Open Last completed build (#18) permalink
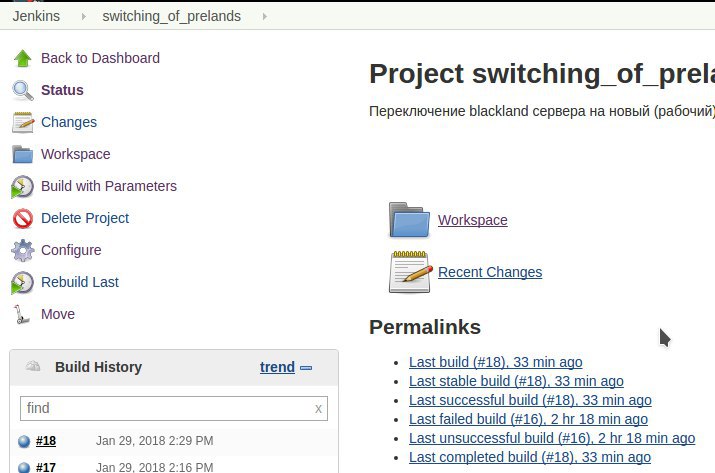715x473 pixels. point(529,457)
